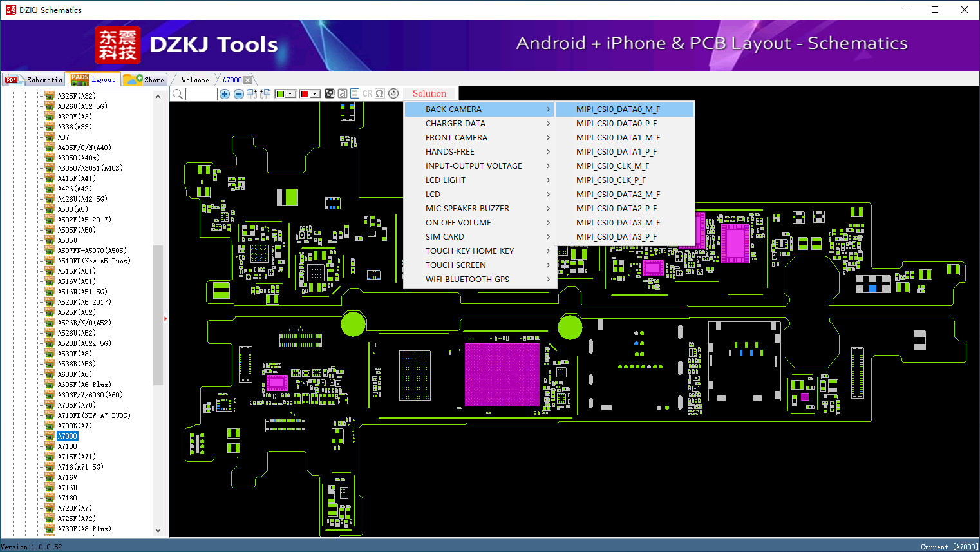Expand the FRONT CAMERA submenu arrow
Image resolution: width=980 pixels, height=552 pixels.
pos(548,138)
